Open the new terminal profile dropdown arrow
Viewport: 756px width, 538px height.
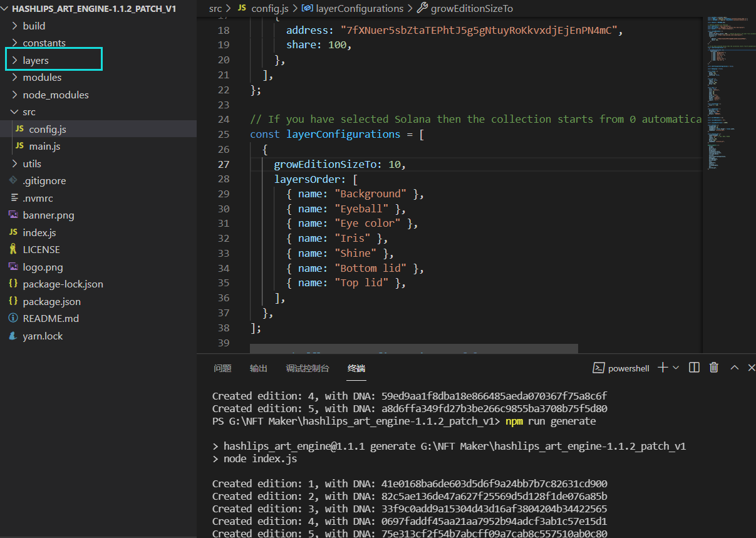(x=676, y=368)
